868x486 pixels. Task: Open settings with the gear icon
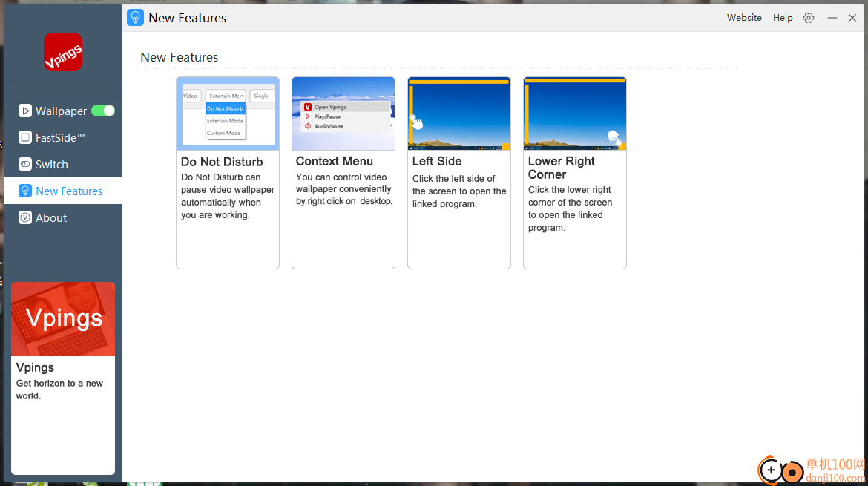point(809,18)
